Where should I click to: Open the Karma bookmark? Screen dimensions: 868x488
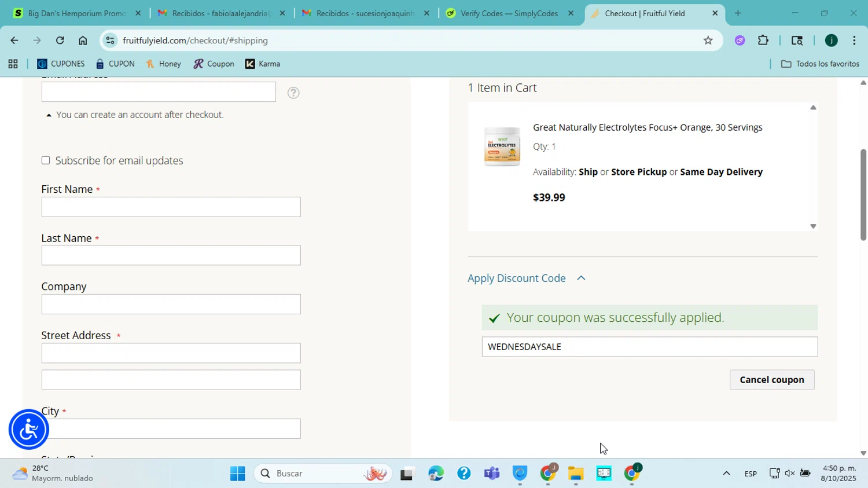(263, 64)
